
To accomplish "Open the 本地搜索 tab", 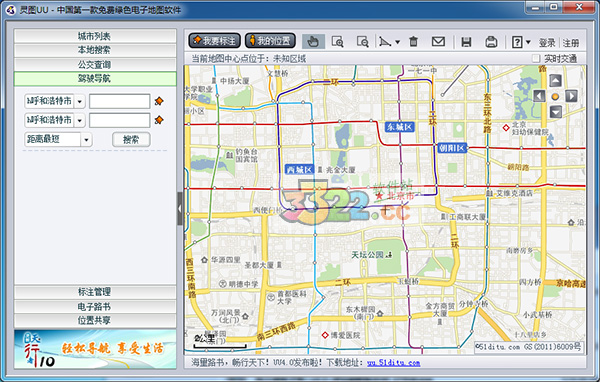I will tap(95, 50).
